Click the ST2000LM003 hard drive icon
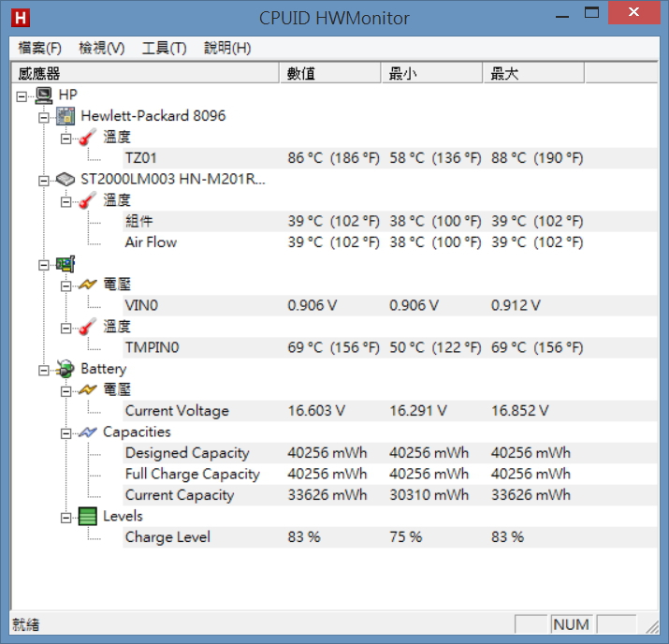 [x=65, y=180]
